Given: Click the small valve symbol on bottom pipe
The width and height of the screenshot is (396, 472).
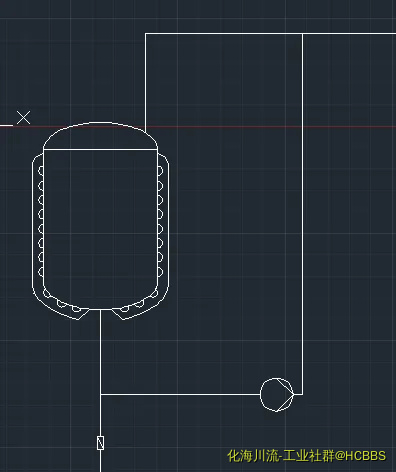Looking at the screenshot, I should tap(100, 443).
